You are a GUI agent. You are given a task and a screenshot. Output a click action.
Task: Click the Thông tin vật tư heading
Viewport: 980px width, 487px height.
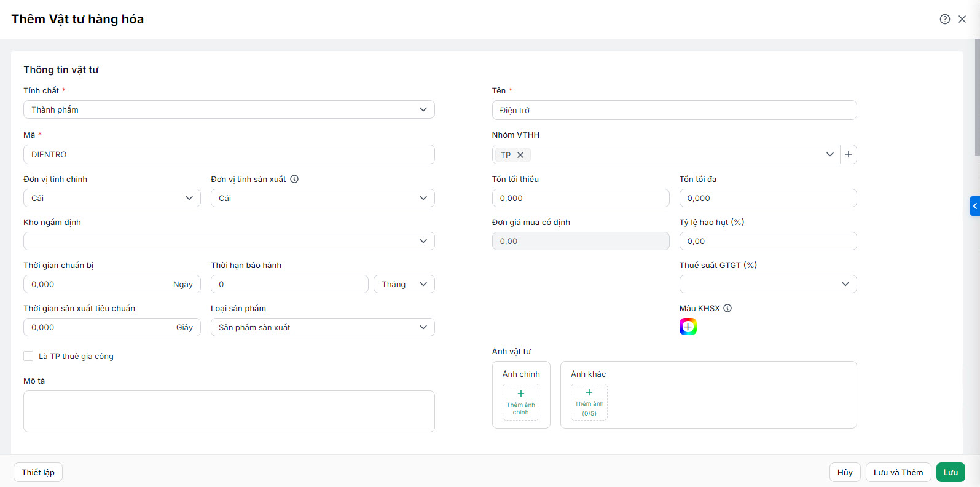pos(61,70)
